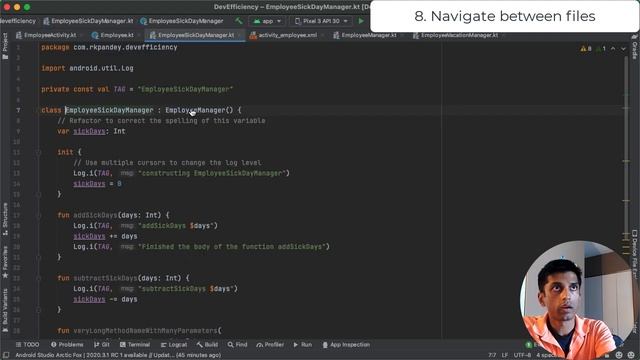Click line number 7 in the gutter
This screenshot has height=360, width=640.
click(x=18, y=110)
